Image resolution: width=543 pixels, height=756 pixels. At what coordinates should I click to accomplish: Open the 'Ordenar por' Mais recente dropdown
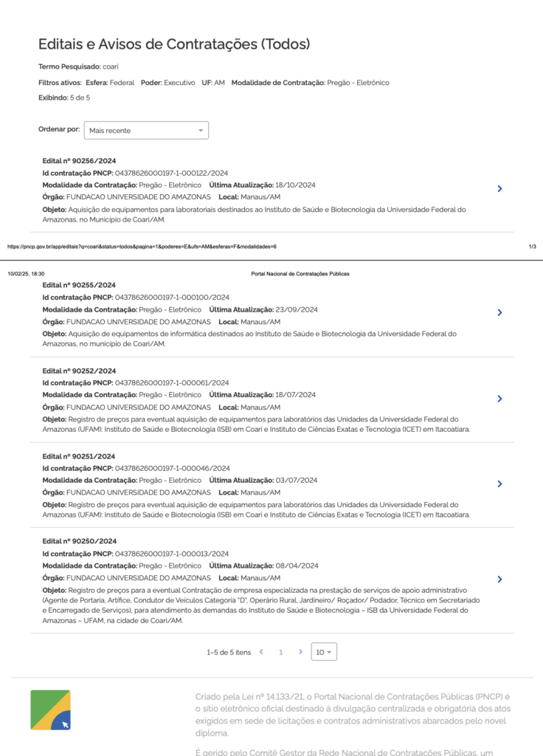(x=146, y=131)
